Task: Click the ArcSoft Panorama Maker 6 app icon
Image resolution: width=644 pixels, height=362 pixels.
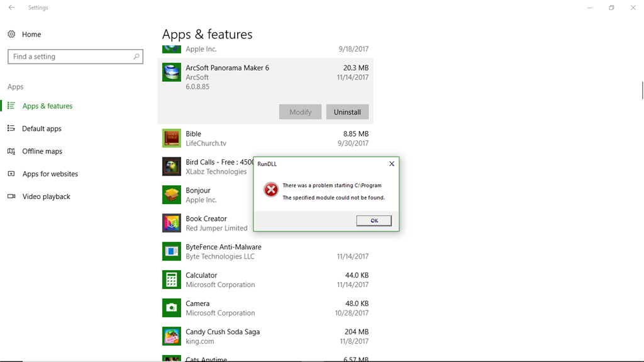Action: (171, 72)
